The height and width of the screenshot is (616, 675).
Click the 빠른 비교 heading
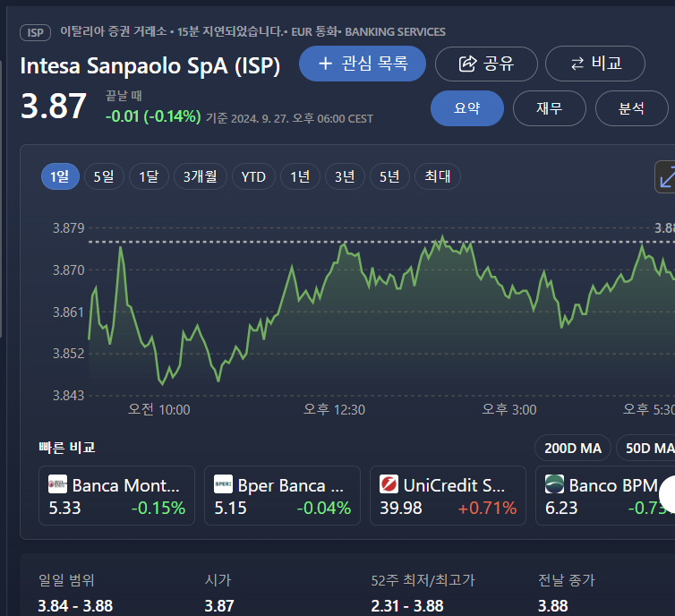coord(67,448)
